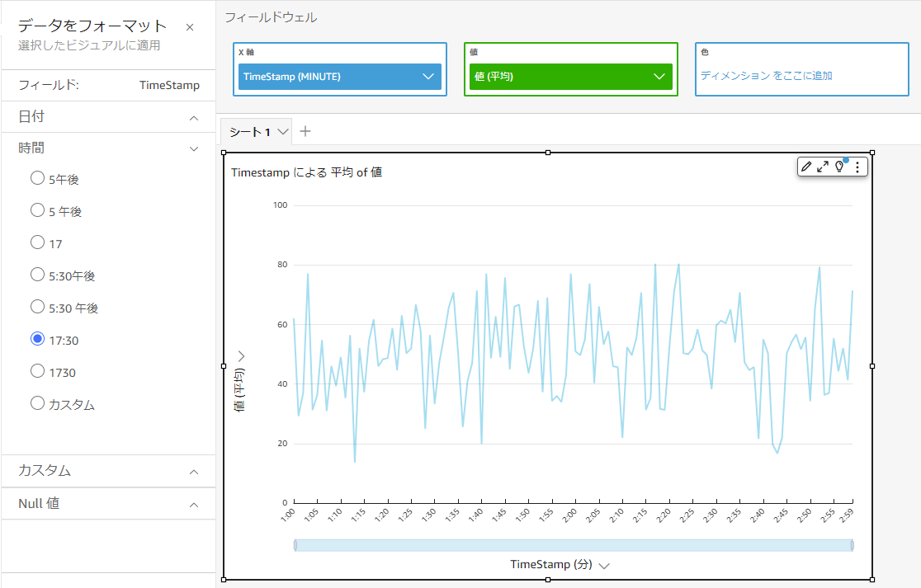Open the TimeStamp (分) axis label dropdown
This screenshot has width=921, height=588.
pyautogui.click(x=604, y=565)
